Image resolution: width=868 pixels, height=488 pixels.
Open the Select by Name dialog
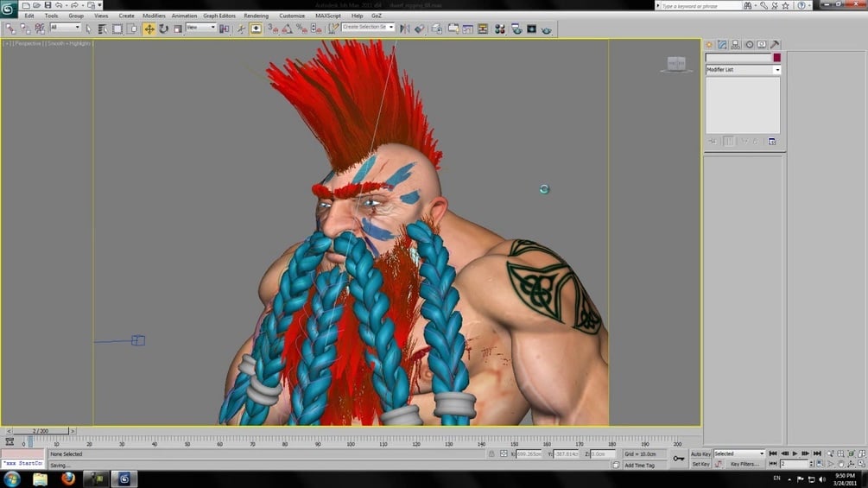click(x=103, y=29)
